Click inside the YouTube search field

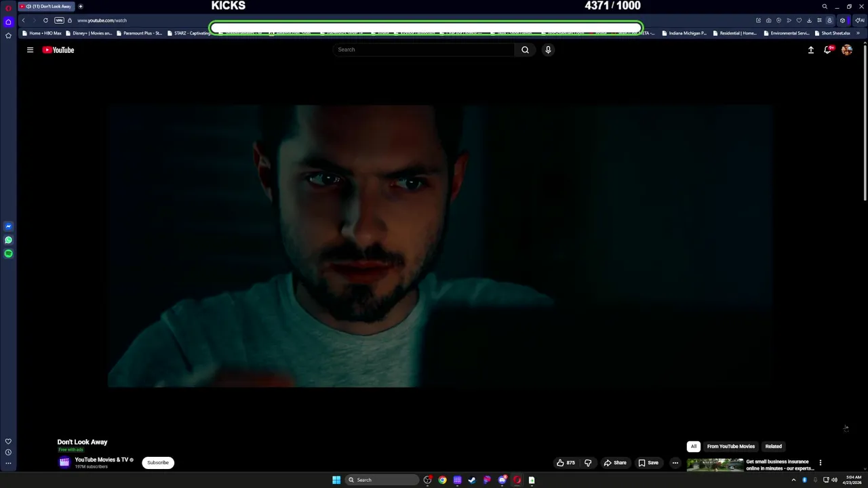click(424, 49)
